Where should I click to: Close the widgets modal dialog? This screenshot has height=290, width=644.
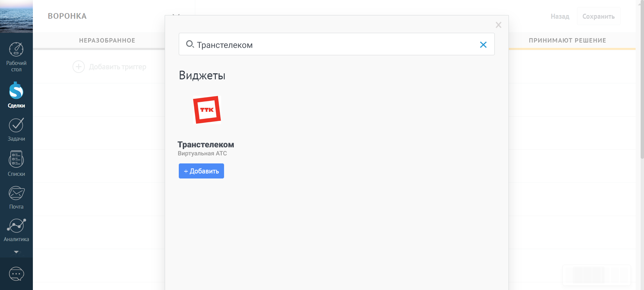pos(498,25)
